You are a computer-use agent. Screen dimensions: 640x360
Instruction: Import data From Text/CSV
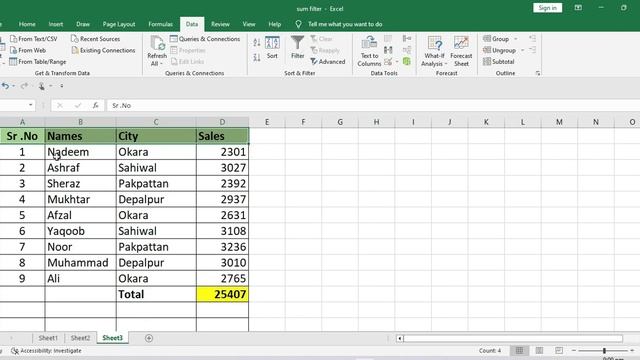(x=34, y=39)
